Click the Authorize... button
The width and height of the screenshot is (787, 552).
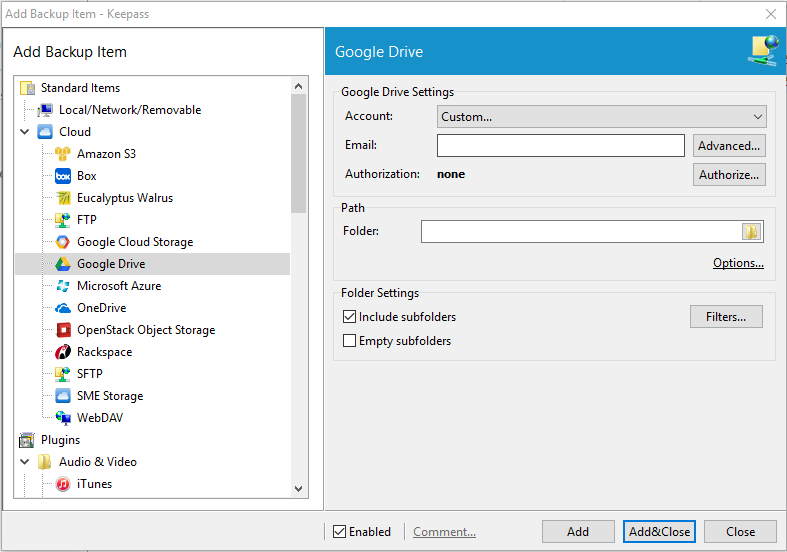point(729,175)
